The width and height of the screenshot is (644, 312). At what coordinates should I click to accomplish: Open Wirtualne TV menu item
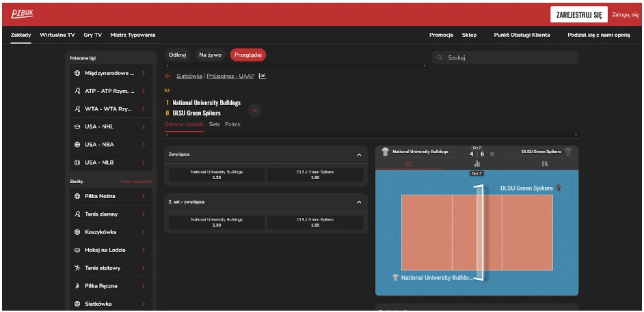[57, 35]
